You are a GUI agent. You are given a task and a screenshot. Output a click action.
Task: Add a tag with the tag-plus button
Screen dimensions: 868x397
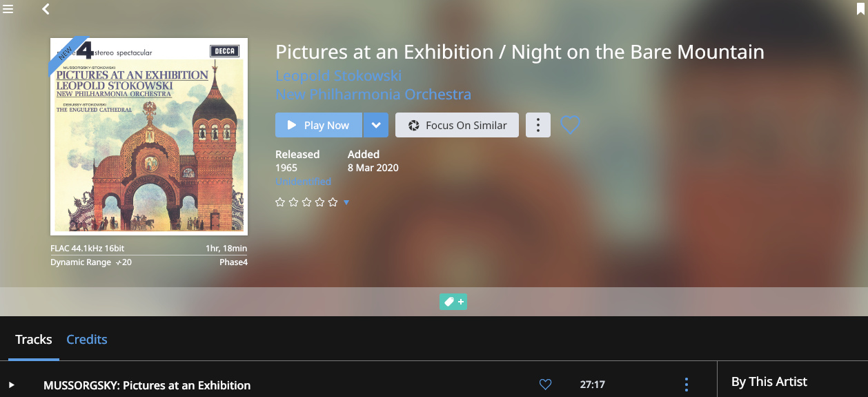tap(453, 302)
